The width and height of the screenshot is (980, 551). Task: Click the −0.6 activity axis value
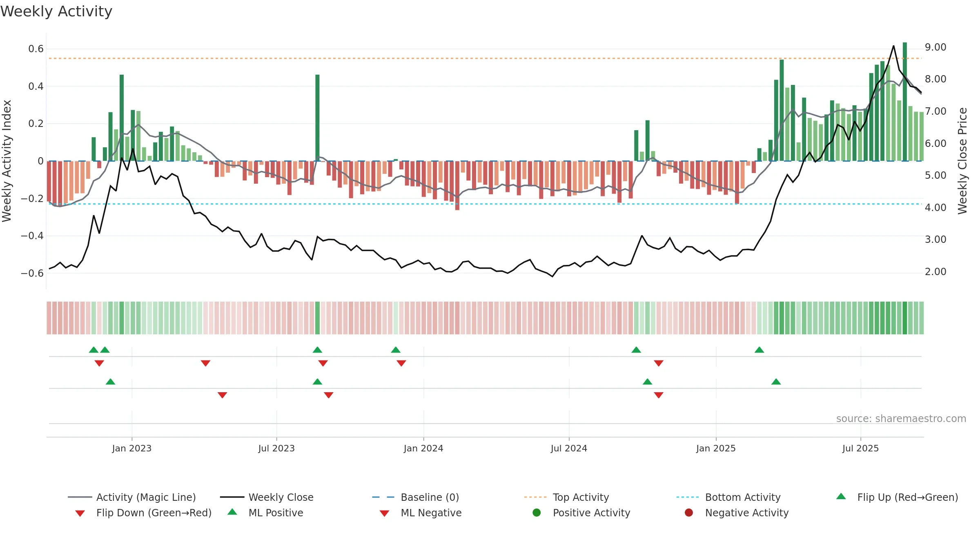click(x=32, y=273)
